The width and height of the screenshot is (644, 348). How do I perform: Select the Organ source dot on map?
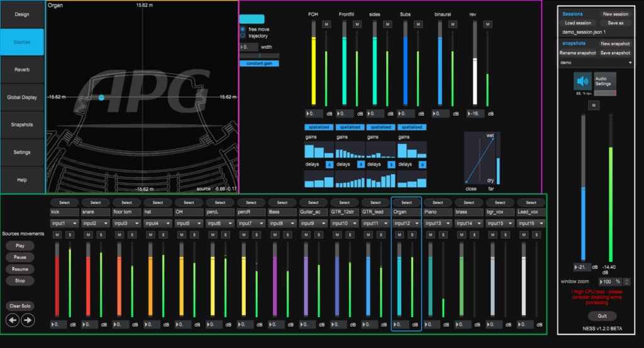coord(101,98)
